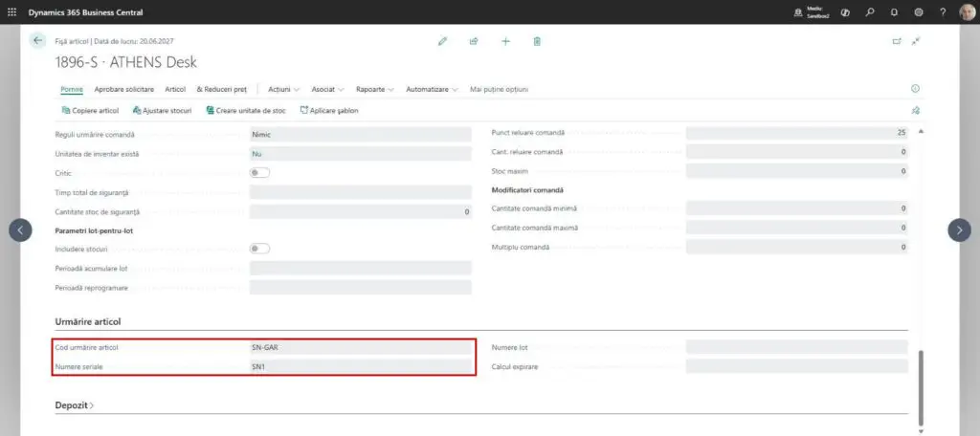
Task: Click the Cod urmărire articol field
Action: click(x=361, y=347)
